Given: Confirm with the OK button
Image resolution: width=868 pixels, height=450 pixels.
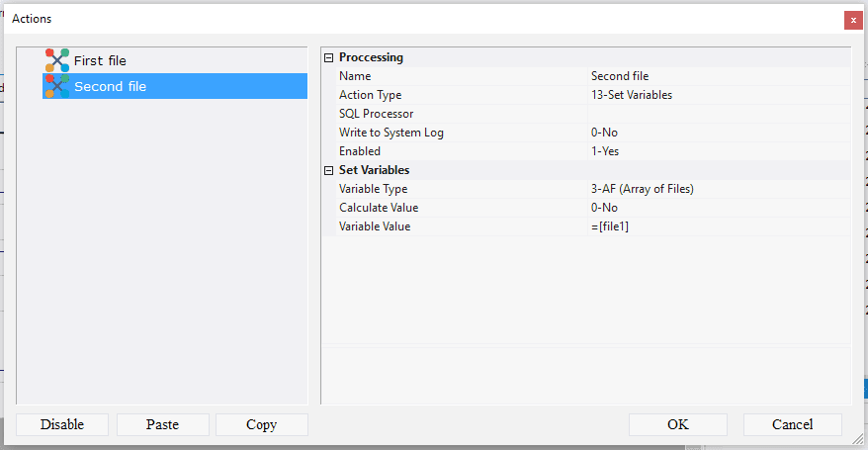Looking at the screenshot, I should click(677, 424).
